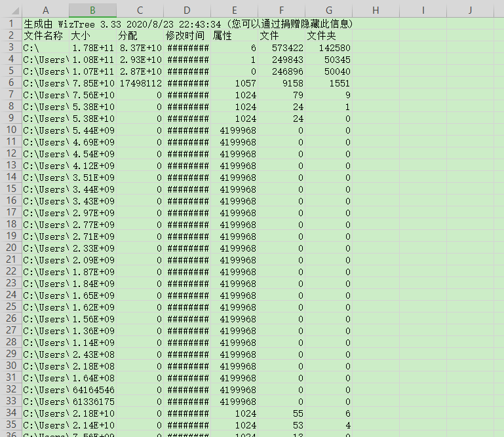Click cell with value 573422
The image size is (504, 437).
click(282, 48)
